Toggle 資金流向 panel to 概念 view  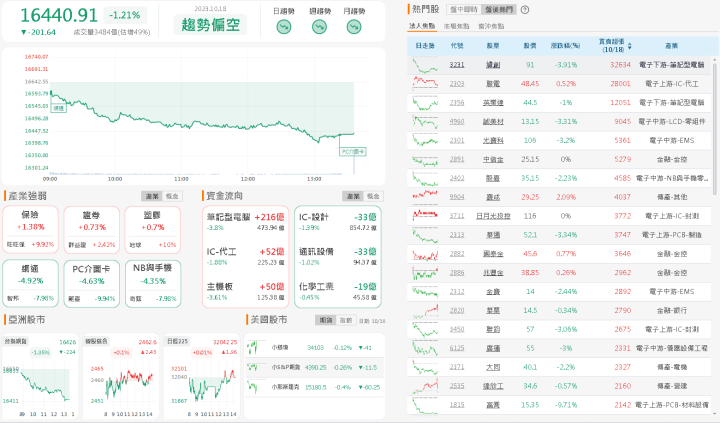(371, 196)
